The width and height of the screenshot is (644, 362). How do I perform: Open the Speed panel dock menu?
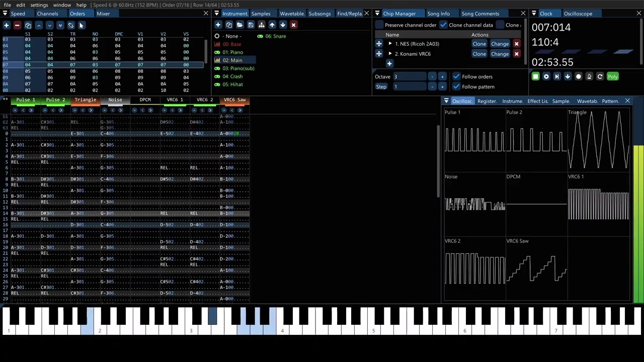(x=5, y=14)
